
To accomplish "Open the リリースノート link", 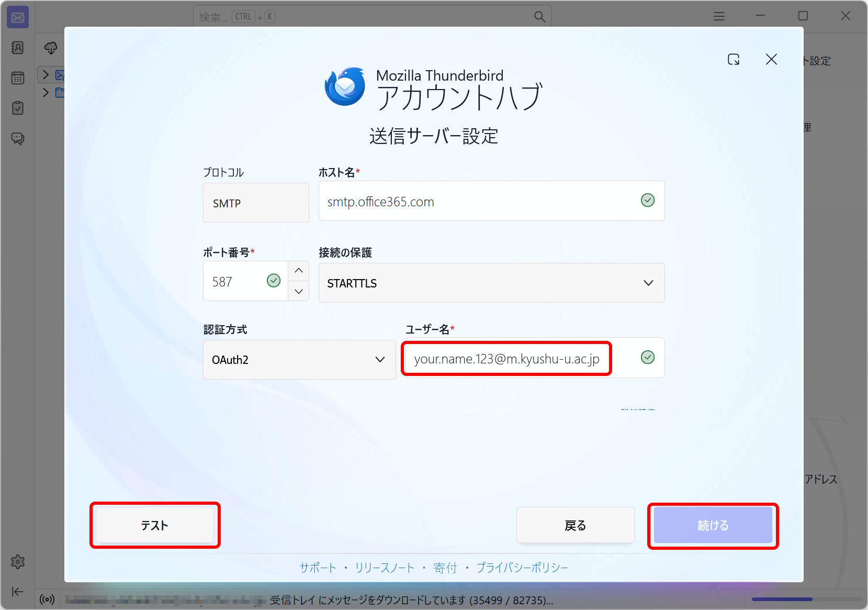I will point(385,568).
